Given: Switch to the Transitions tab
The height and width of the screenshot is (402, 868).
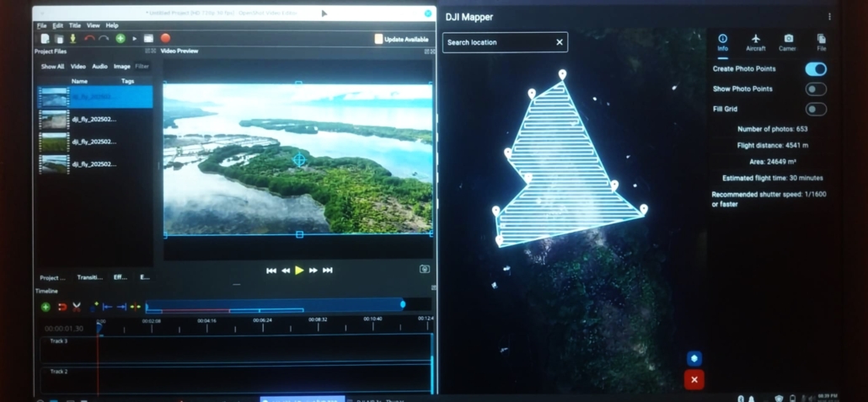Looking at the screenshot, I should [89, 277].
